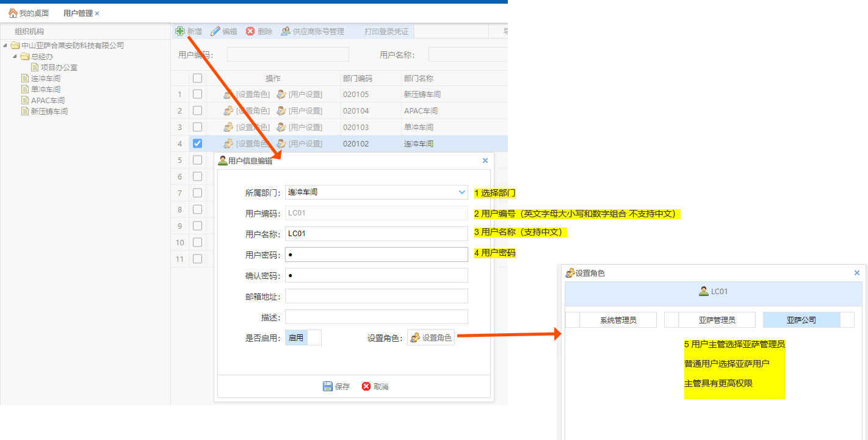Screen dimensions: 868x440
Task: Toggle the 是否启用 enable switch
Action: coord(303,337)
